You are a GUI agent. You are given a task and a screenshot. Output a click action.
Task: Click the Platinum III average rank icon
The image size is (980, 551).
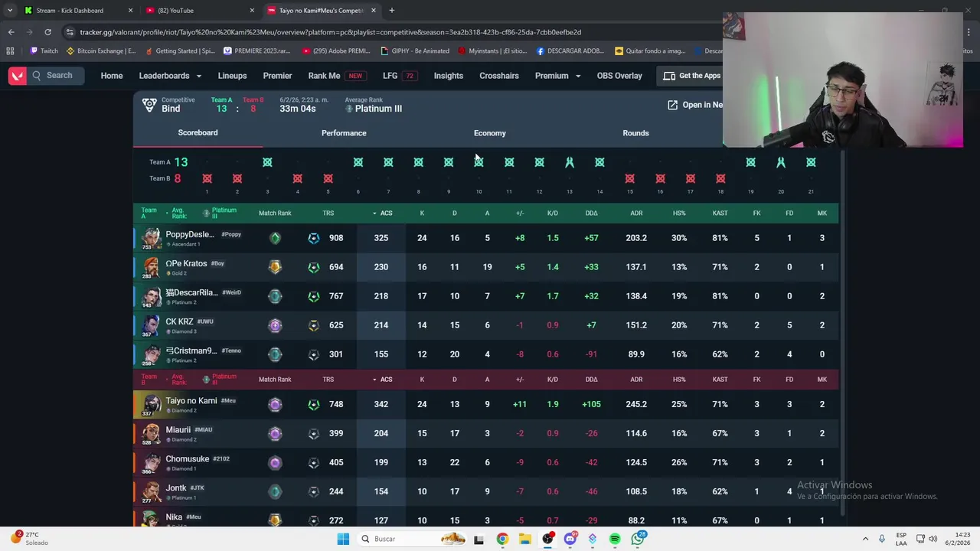tap(349, 109)
